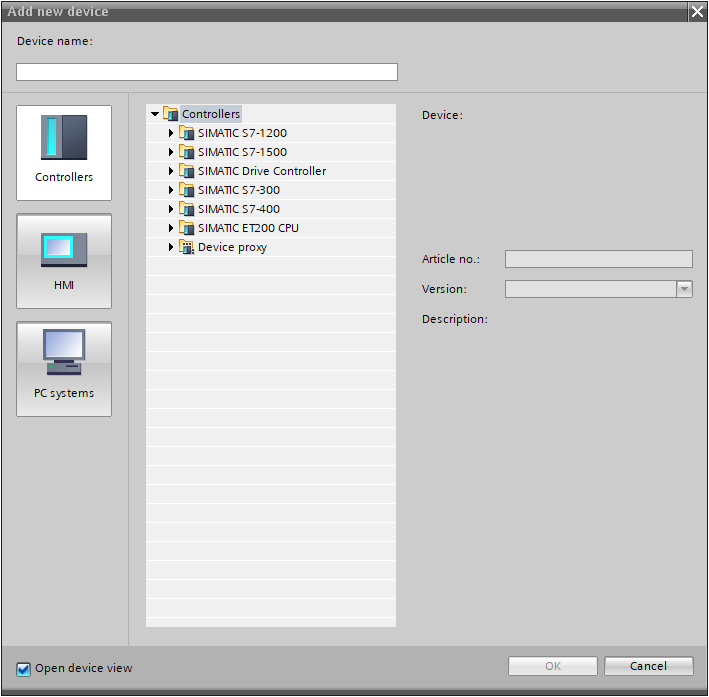Select the 'SIMATIC S7-300' tree label
This screenshot has height=697, width=709.
coord(239,190)
